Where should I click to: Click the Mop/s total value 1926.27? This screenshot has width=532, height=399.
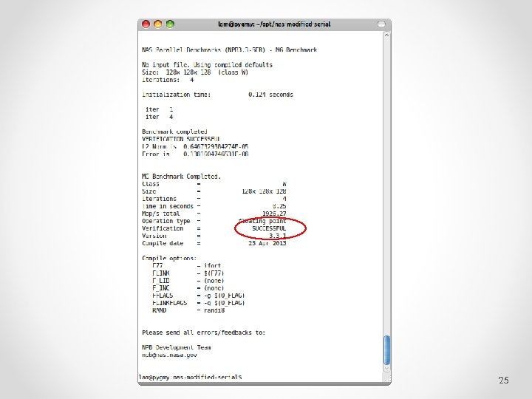(x=274, y=214)
